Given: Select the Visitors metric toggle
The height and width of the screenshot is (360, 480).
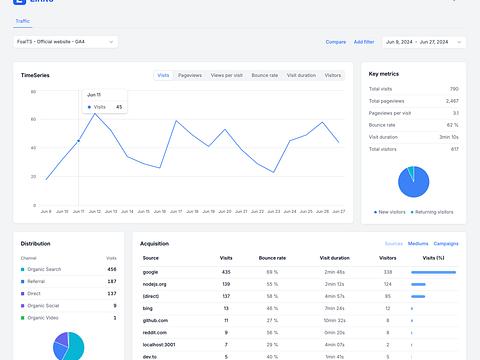Looking at the screenshot, I should (333, 75).
